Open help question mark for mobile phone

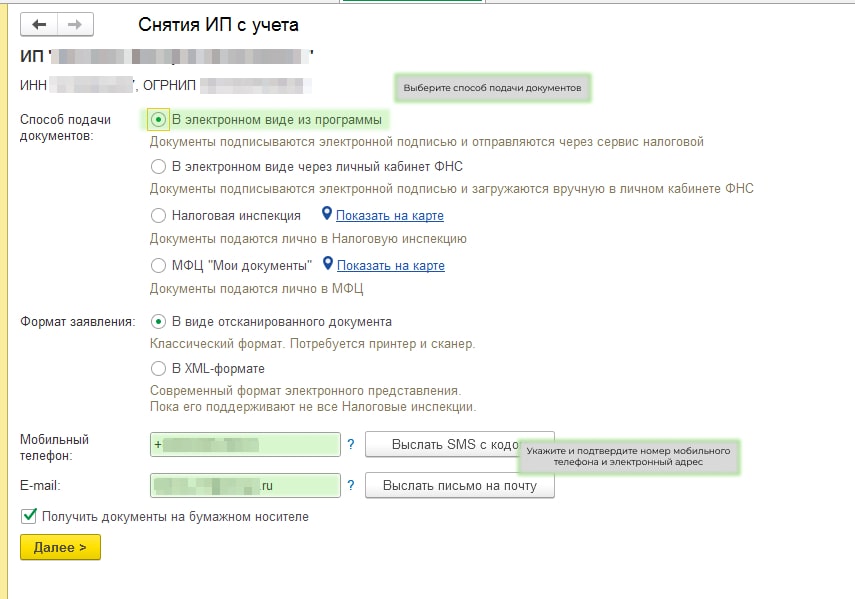tap(350, 444)
